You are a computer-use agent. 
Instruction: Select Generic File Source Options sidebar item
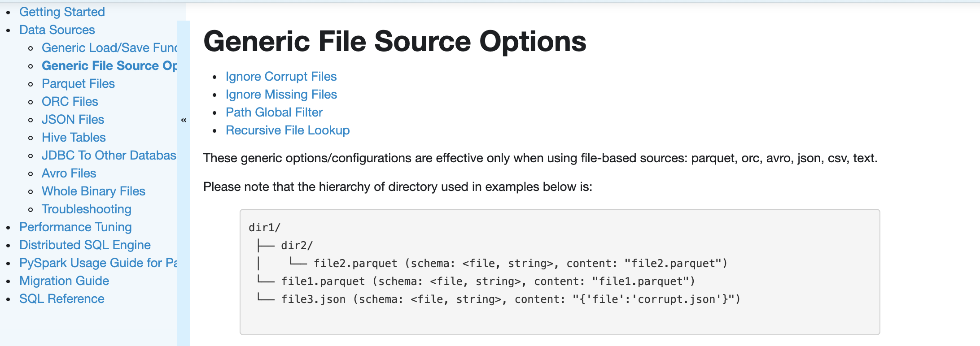pyautogui.click(x=109, y=66)
